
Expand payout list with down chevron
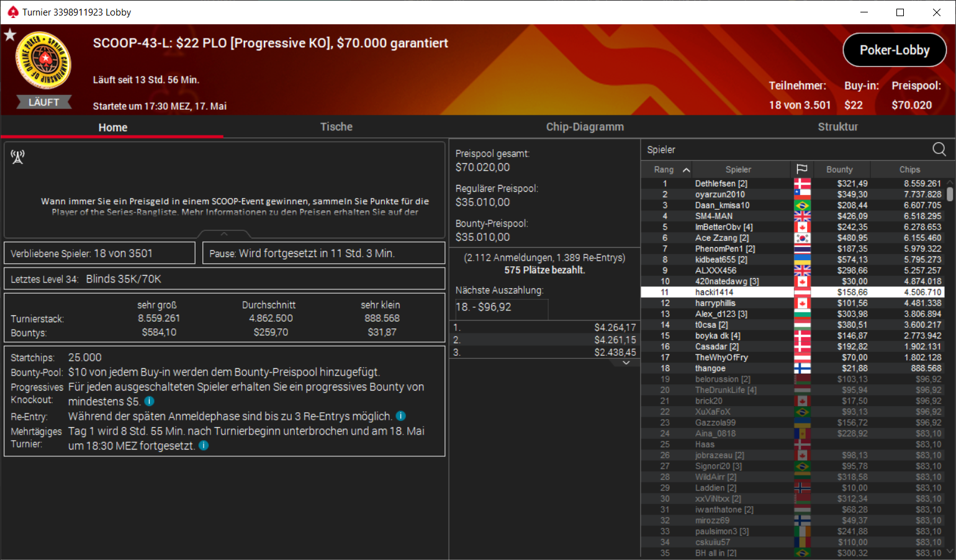tap(626, 363)
